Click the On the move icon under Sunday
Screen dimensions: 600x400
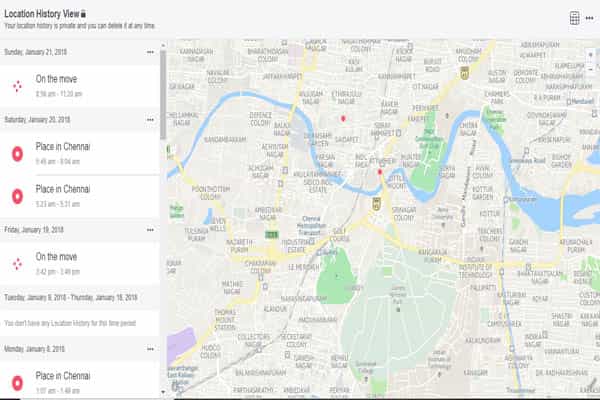17,86
